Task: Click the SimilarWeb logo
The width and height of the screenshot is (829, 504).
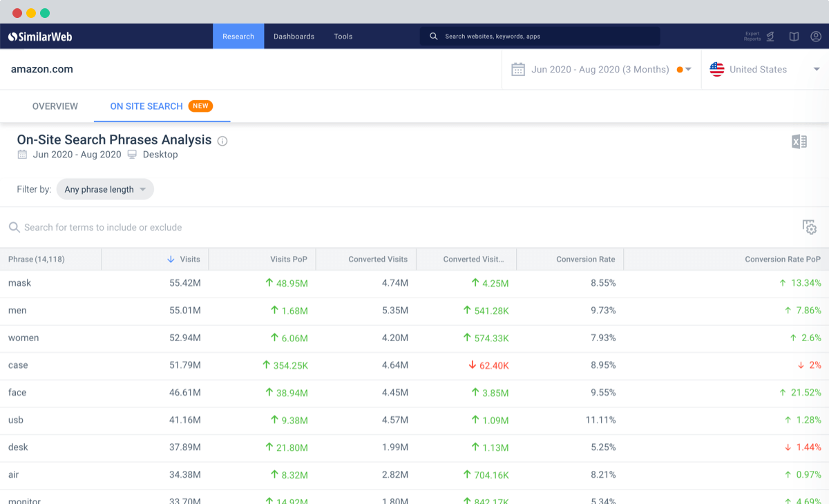Action: coord(40,37)
